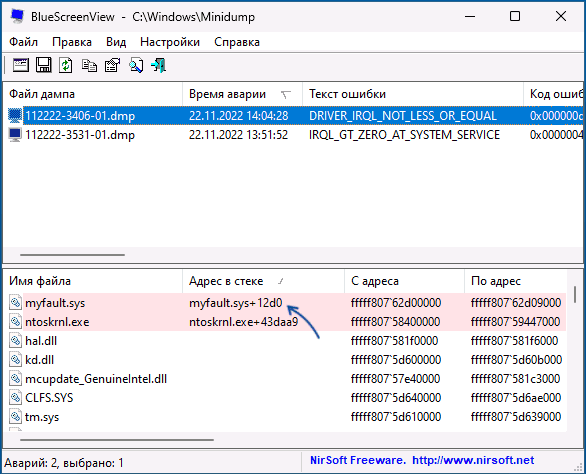Click to-address fffff807`5d60b000 of kd.dll
This screenshot has width=586, height=474.
[x=516, y=360]
